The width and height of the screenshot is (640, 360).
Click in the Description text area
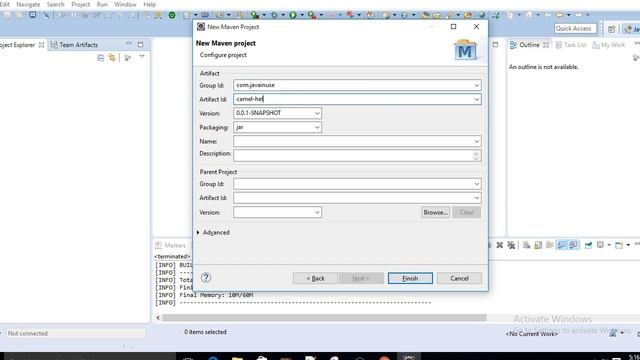353,156
